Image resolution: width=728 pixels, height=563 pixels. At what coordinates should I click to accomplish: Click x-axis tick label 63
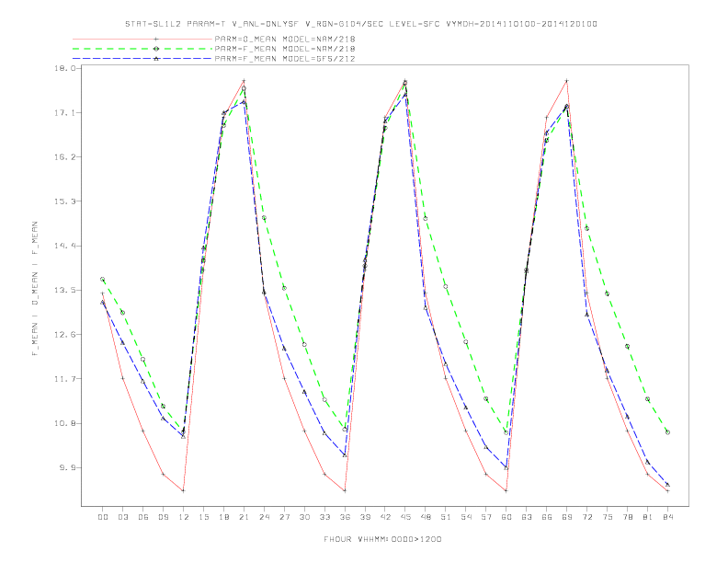[x=527, y=517]
